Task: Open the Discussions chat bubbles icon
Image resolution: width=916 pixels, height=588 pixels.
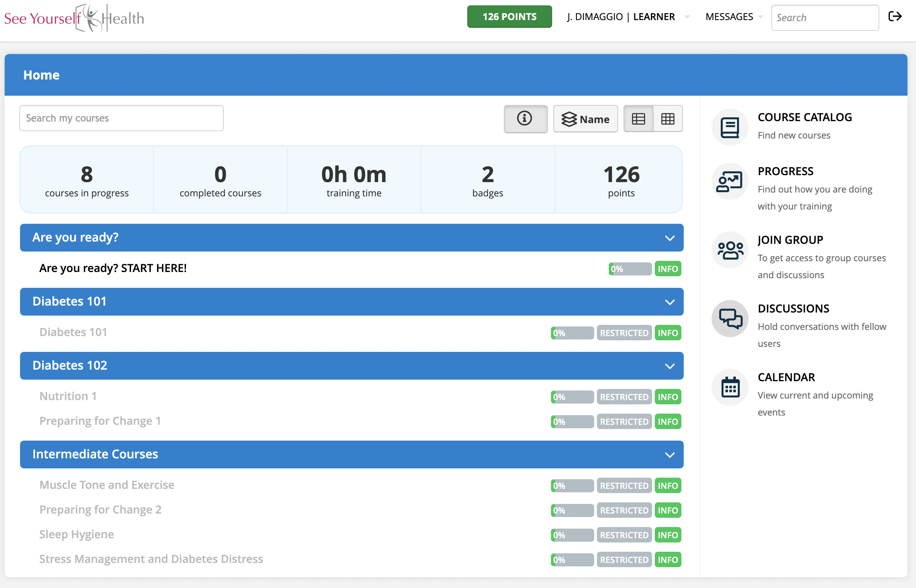Action: tap(730, 319)
